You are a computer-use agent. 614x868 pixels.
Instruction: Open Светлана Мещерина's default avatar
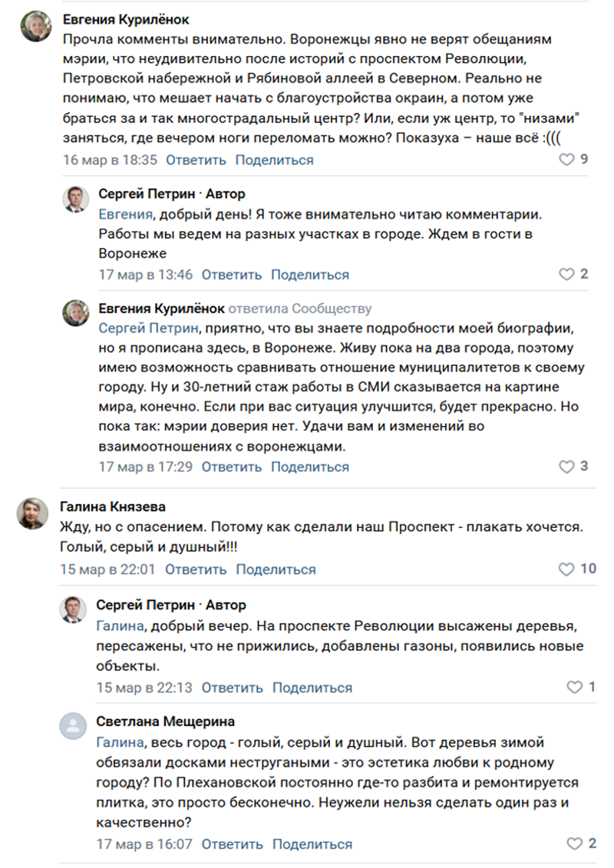click(x=73, y=726)
